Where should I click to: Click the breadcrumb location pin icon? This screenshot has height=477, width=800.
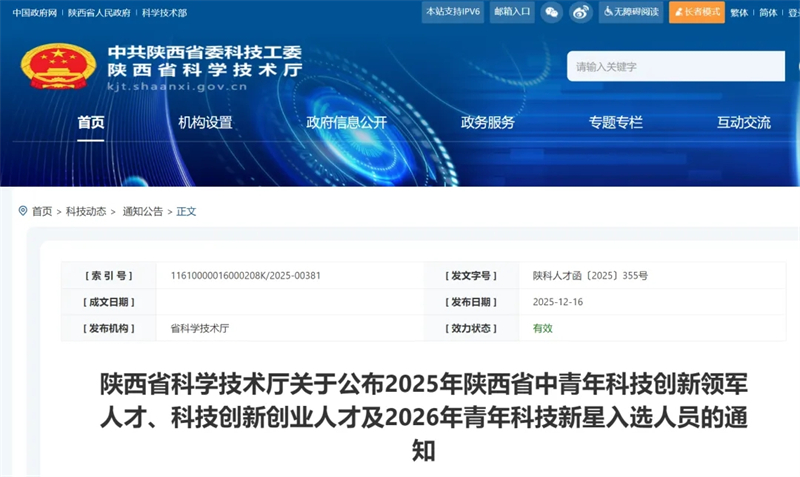point(23,211)
